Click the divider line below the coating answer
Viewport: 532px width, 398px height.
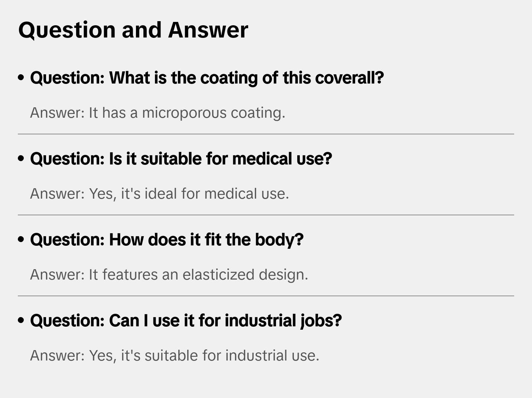[266, 134]
